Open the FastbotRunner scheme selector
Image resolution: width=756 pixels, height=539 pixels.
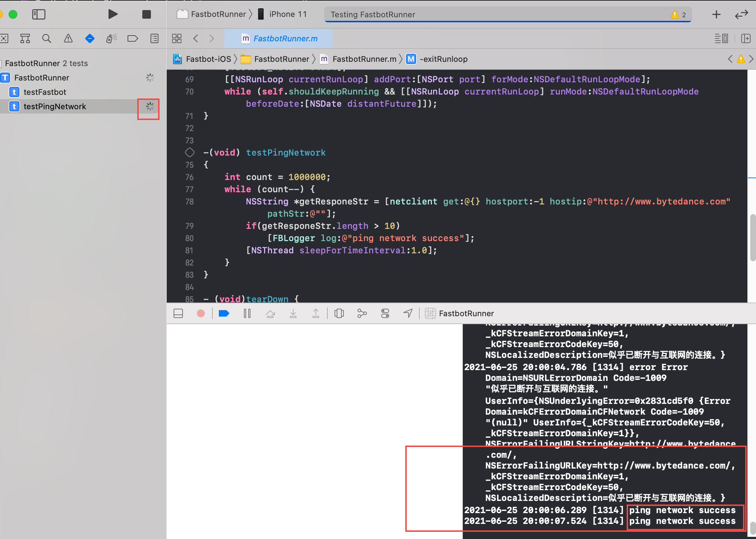[x=211, y=14]
